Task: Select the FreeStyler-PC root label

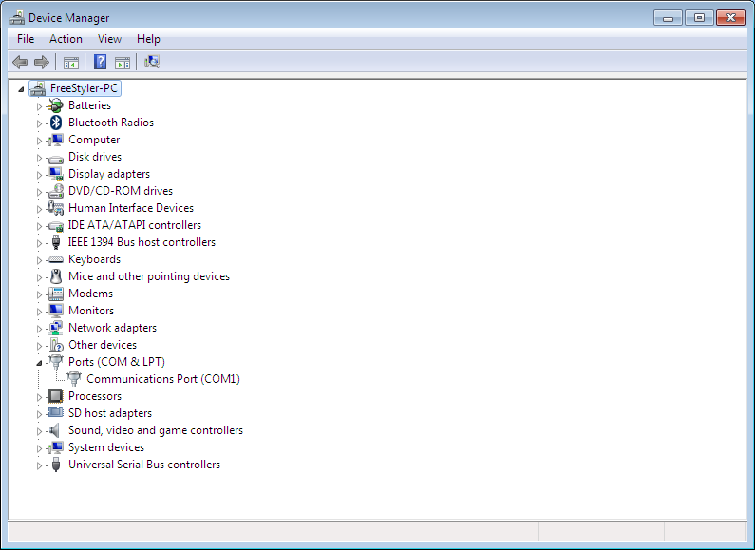Action: click(x=84, y=88)
